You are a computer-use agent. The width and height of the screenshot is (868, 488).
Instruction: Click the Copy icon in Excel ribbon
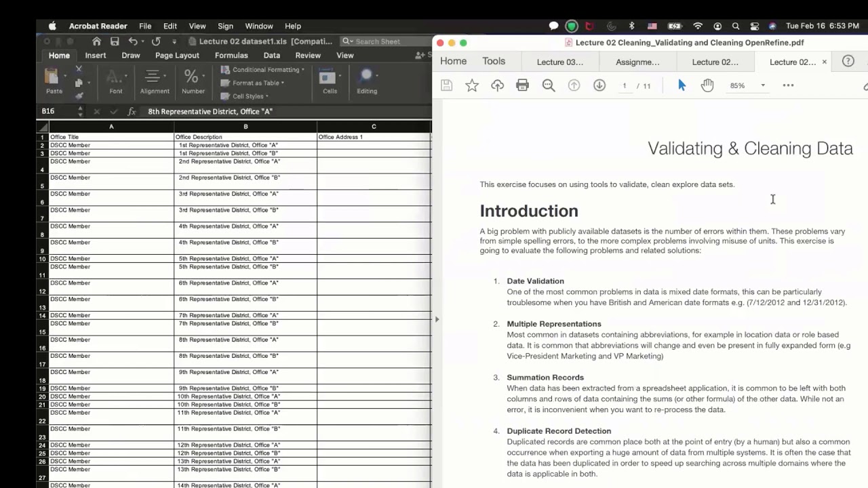79,83
